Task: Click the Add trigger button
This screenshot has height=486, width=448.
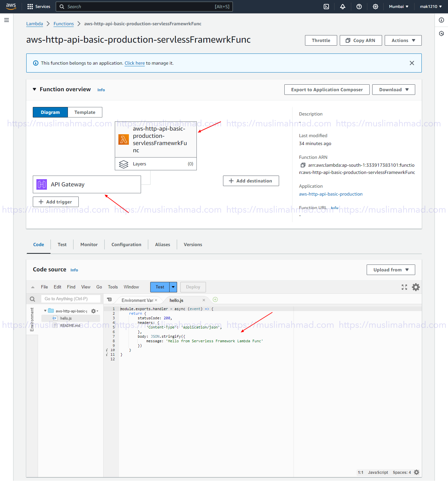Action: click(x=56, y=202)
